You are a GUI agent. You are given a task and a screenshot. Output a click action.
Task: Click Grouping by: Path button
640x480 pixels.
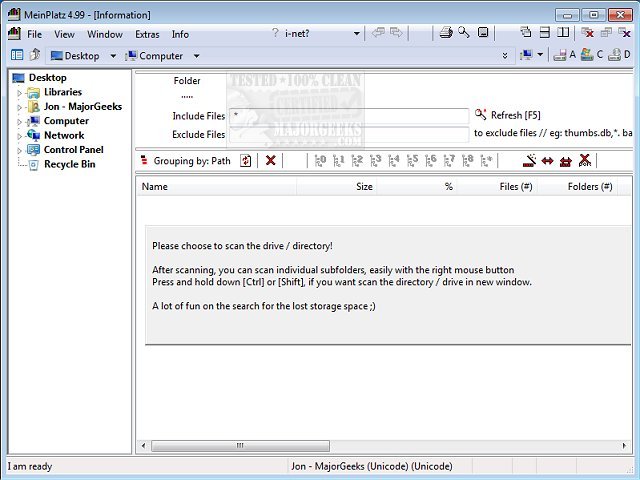point(193,160)
